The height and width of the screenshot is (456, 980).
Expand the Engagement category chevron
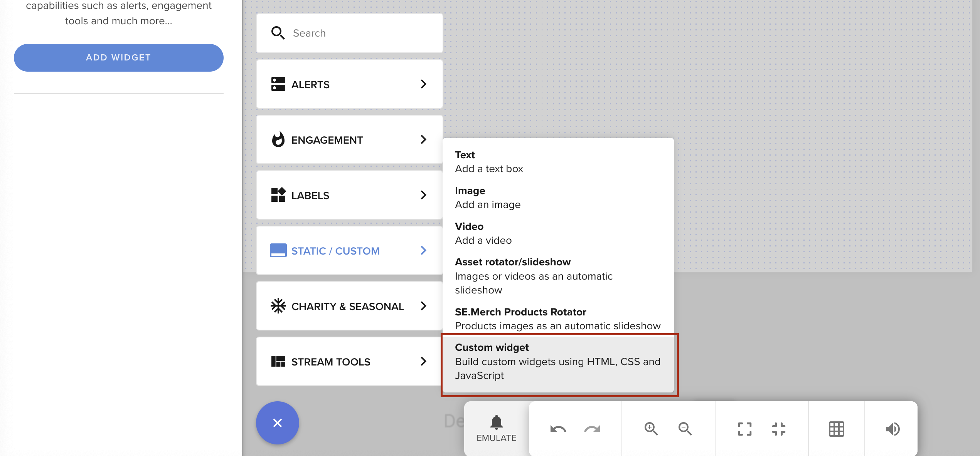pos(424,139)
